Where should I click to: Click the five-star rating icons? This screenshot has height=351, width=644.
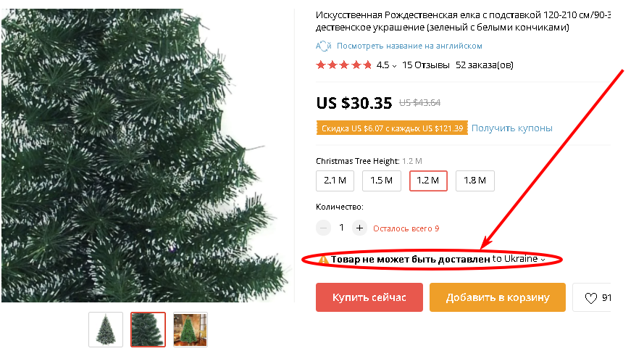[344, 65]
